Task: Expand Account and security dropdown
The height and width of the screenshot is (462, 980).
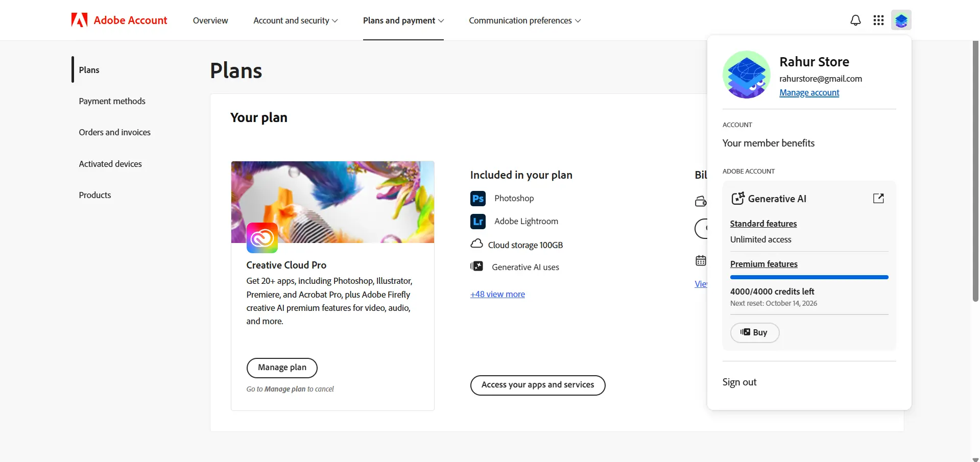Action: coord(296,20)
